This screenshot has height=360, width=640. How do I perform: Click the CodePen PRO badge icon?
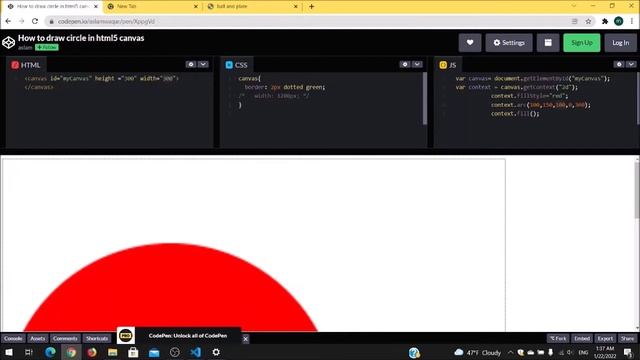[126, 336]
